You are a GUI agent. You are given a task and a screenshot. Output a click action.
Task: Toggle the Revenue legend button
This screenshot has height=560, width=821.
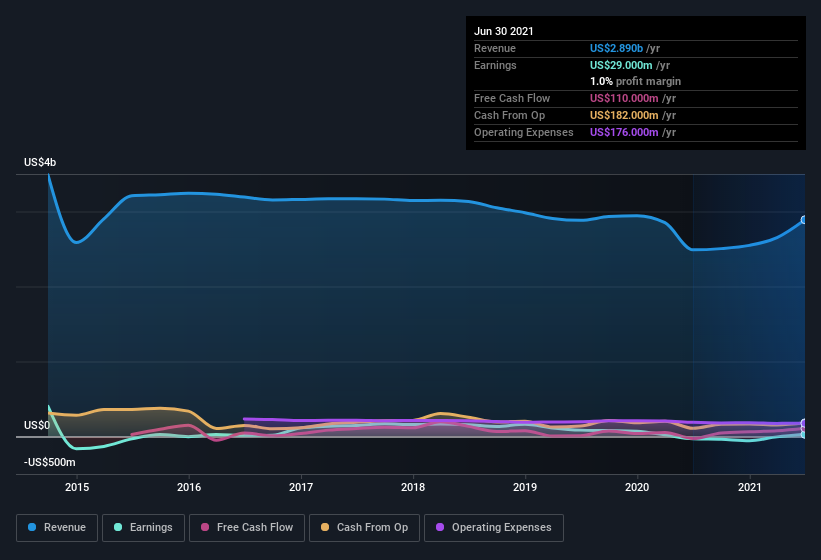click(57, 528)
